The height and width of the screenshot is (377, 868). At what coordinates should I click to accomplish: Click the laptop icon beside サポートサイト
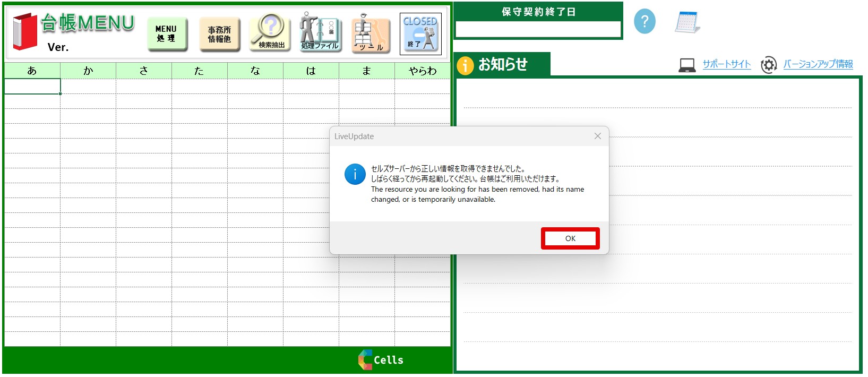coord(687,65)
